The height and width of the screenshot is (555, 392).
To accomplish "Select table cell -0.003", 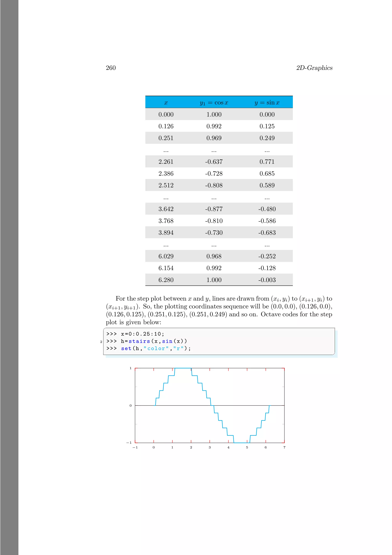I will [267, 280].
